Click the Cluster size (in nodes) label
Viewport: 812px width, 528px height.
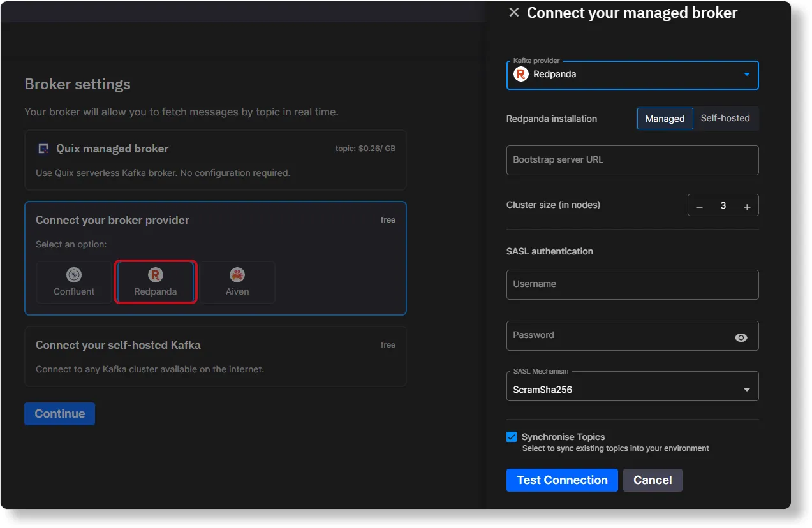553,205
